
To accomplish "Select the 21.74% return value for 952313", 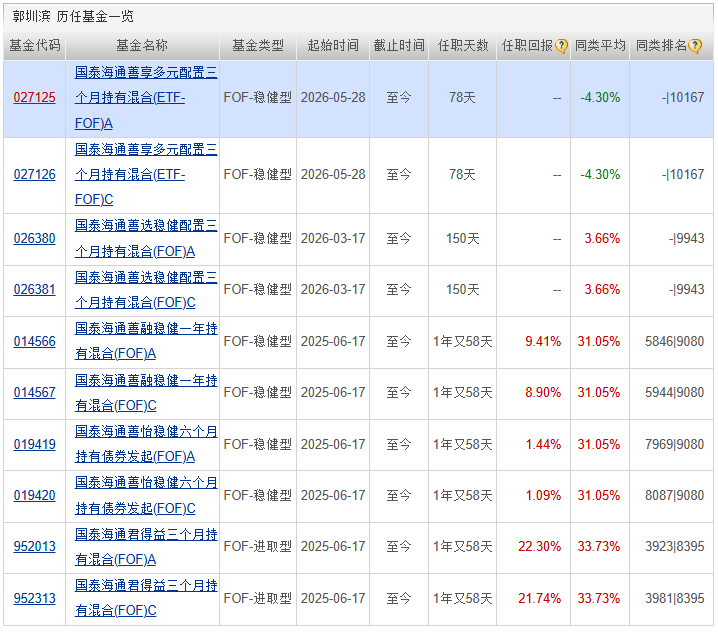I will click(539, 598).
